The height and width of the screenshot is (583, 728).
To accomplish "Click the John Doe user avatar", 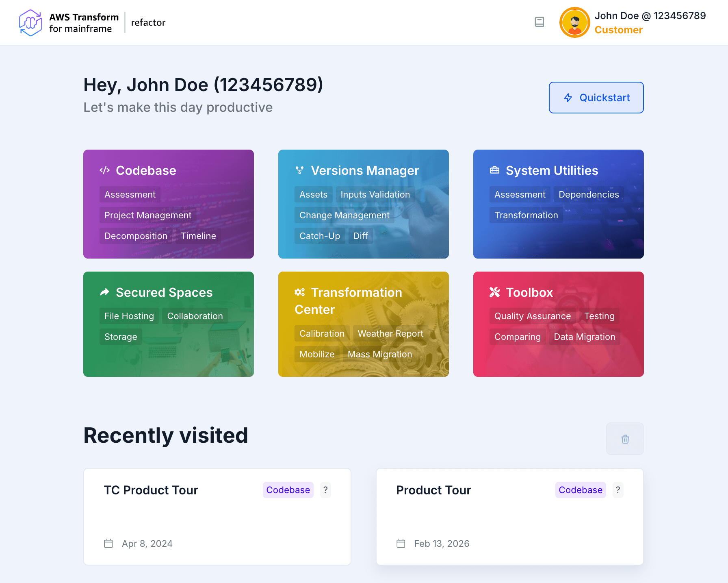I will pos(574,22).
